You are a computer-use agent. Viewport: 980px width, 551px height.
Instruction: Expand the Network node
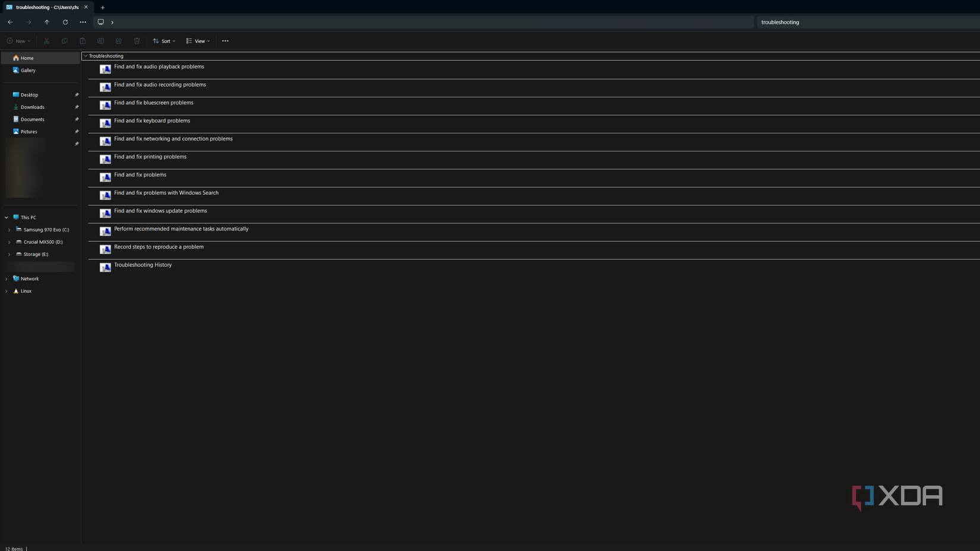point(7,279)
